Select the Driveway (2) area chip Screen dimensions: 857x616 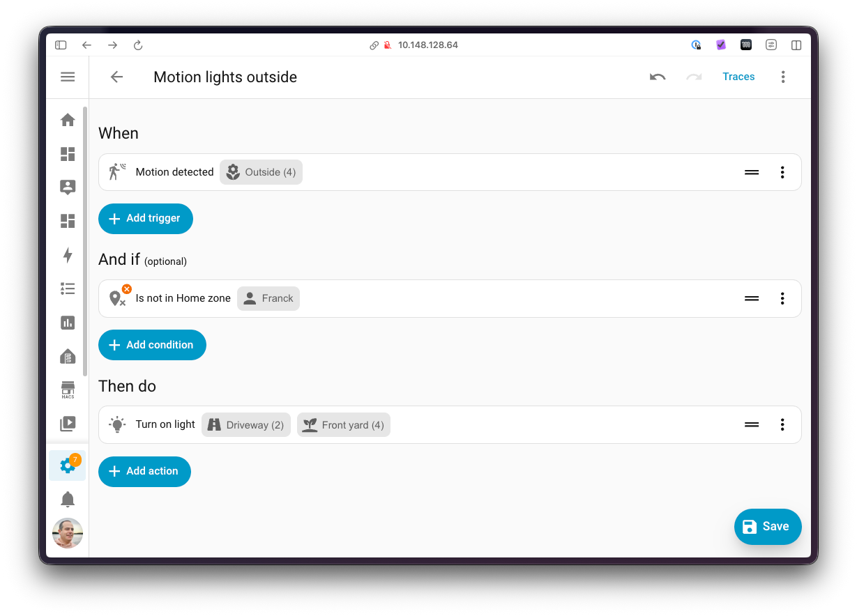click(x=246, y=425)
